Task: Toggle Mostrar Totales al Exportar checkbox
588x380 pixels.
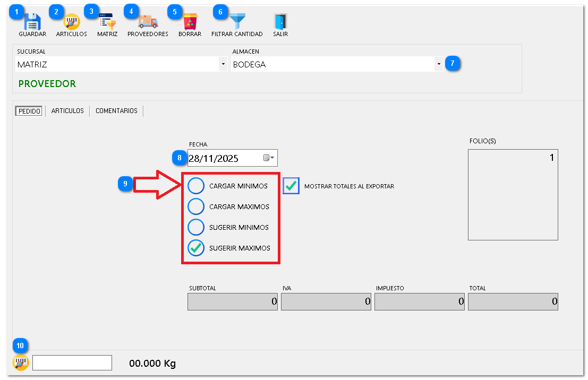Action: click(291, 186)
